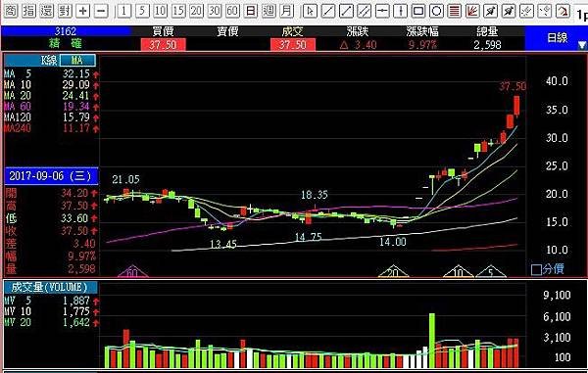Image resolution: width=588 pixels, height=373 pixels.
Task: Tick the 分價 checkbox
Action: coord(536,269)
